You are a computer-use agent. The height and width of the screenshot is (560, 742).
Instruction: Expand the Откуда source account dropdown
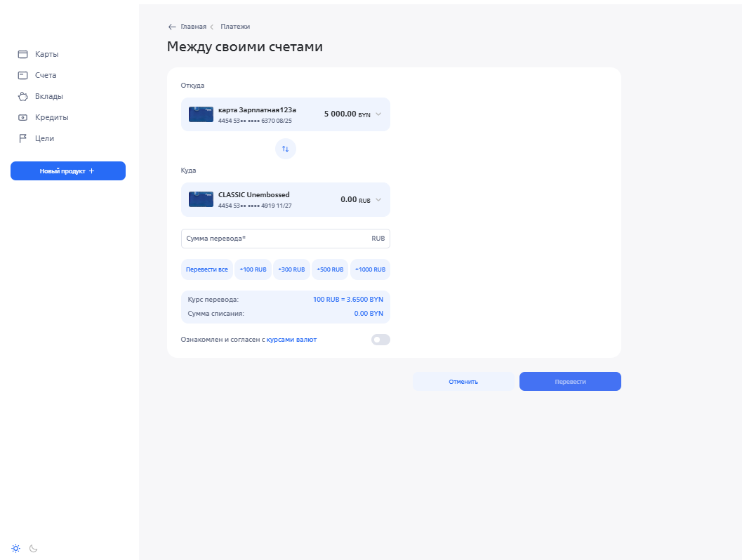[378, 114]
